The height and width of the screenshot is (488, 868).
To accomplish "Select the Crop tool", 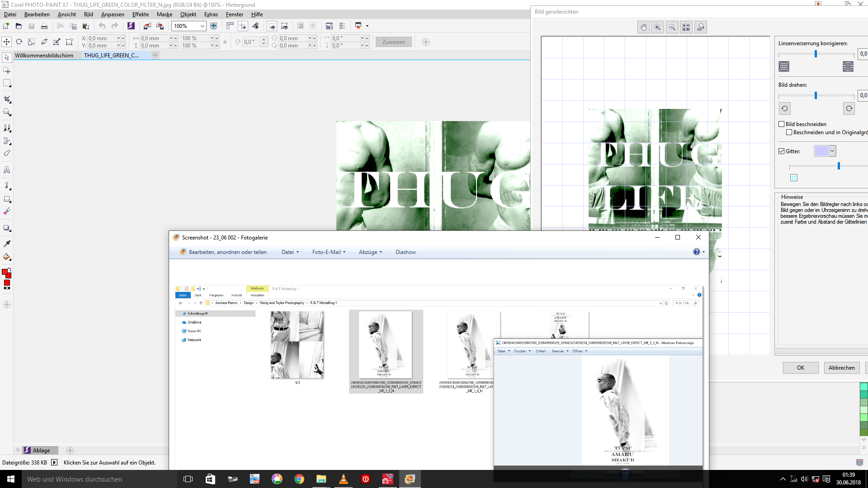I will (x=7, y=99).
